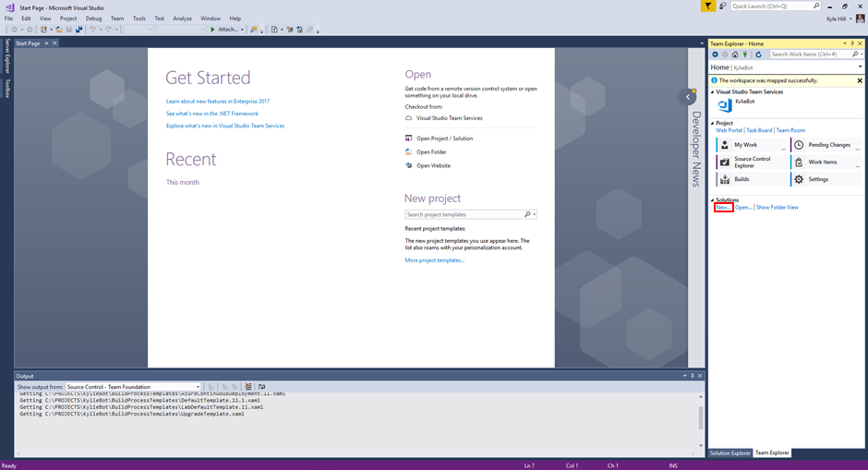Collapse the Visual Studio Team Services section
Viewport: 868px width, 470px height.
tap(713, 92)
